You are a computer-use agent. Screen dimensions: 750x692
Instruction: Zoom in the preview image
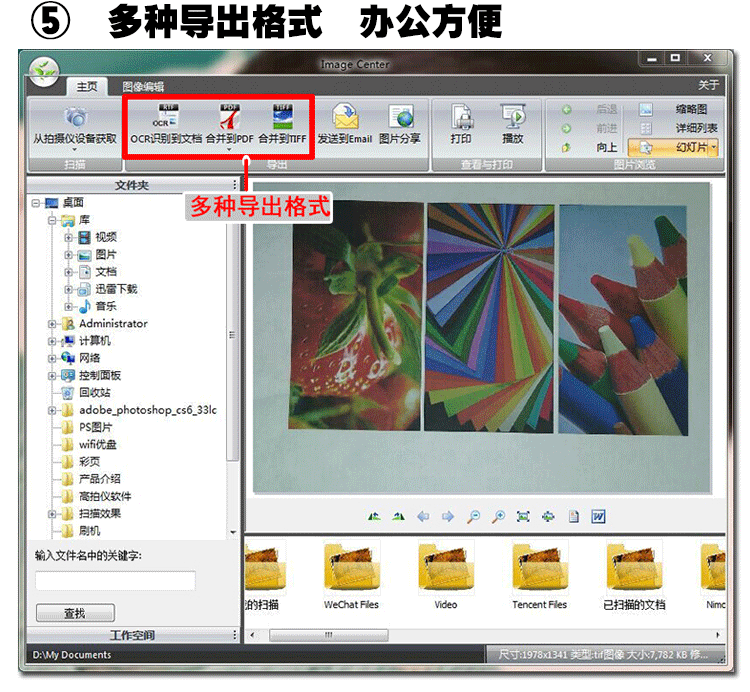[x=498, y=516]
